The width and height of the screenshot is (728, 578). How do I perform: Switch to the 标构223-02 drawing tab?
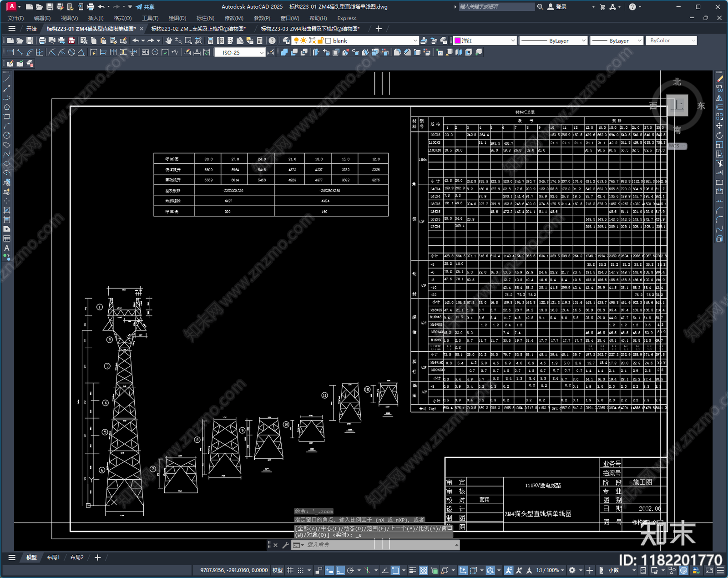tap(198, 29)
